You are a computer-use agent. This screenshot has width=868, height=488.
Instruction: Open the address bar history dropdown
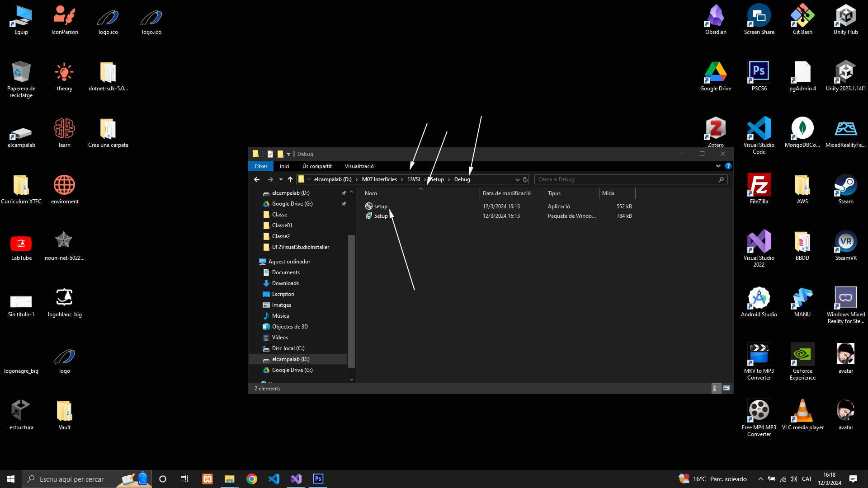(x=517, y=179)
